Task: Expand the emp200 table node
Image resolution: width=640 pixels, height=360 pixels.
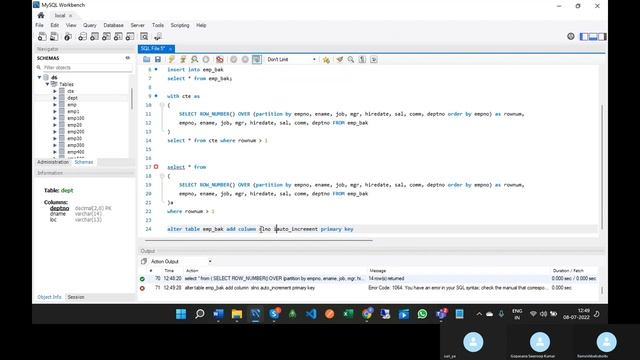Action: click(55, 132)
